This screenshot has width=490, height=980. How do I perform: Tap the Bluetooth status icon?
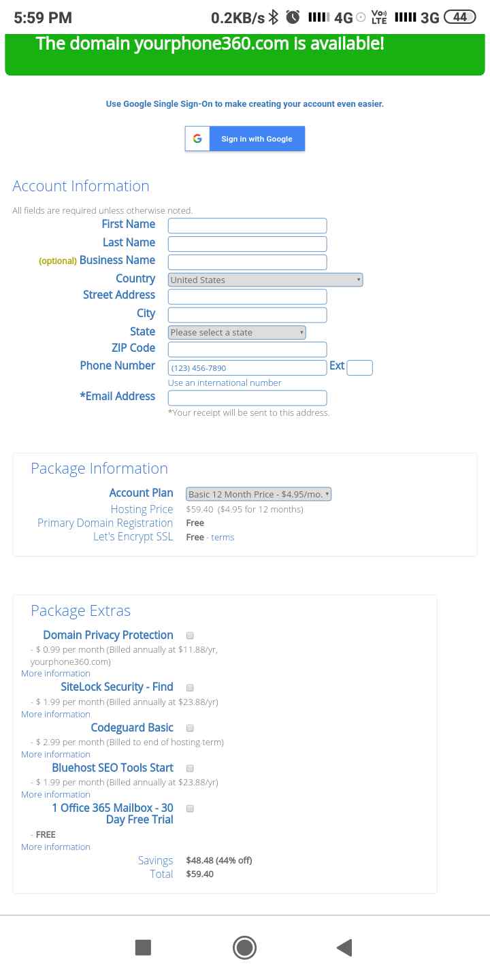(x=274, y=17)
